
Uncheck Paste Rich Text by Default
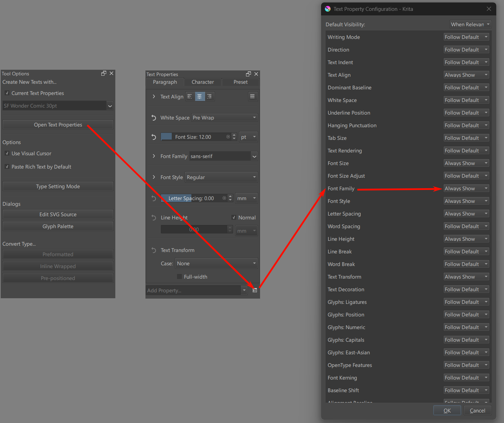tap(7, 167)
